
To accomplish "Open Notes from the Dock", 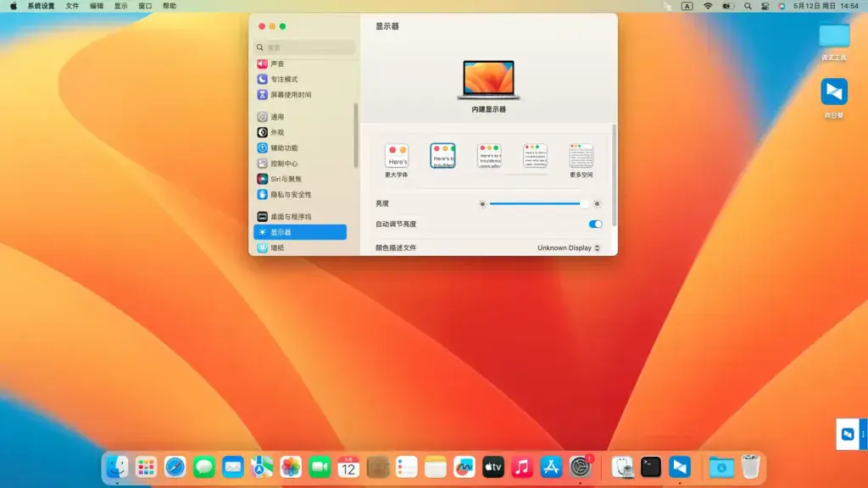I will coord(435,468).
